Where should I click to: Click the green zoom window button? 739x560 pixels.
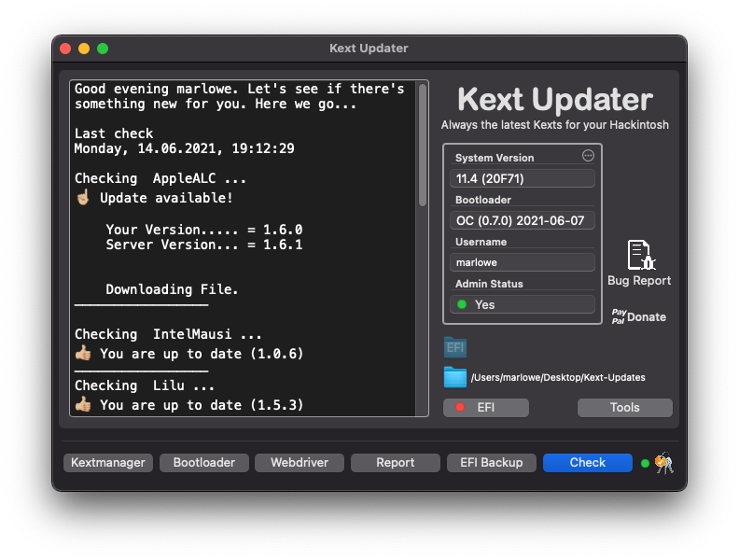pyautogui.click(x=103, y=49)
